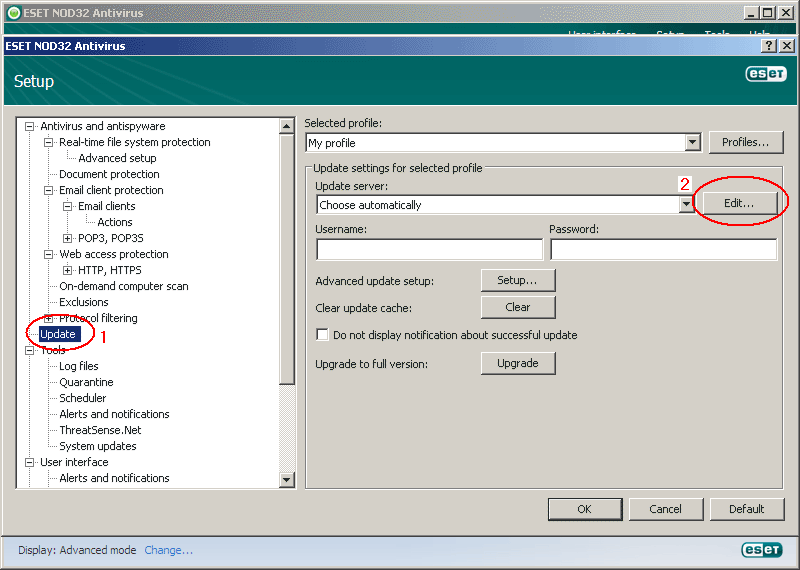Select ThreatSense.Net in the tree
This screenshot has height=570, width=800.
[100, 430]
